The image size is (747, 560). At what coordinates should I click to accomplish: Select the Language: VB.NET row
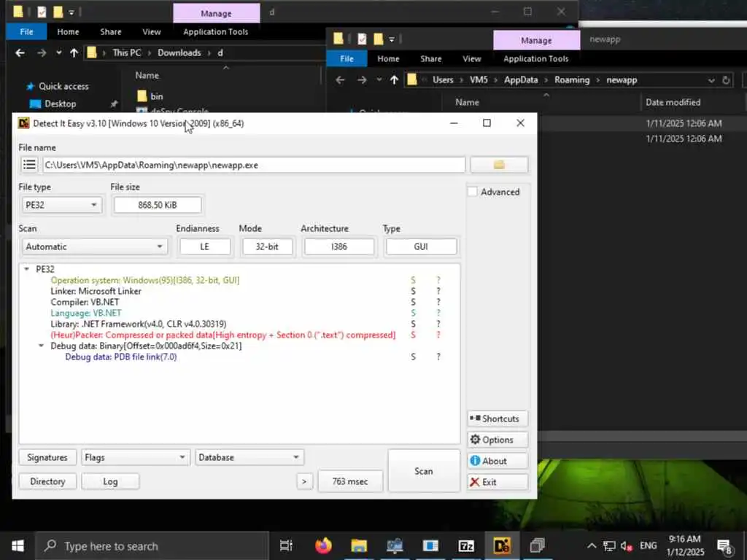point(86,313)
